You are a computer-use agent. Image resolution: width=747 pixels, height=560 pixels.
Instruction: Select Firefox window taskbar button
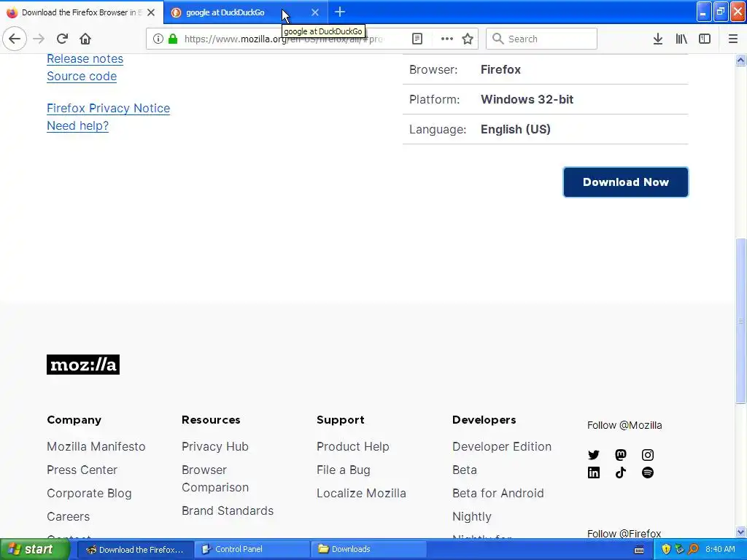(135, 549)
